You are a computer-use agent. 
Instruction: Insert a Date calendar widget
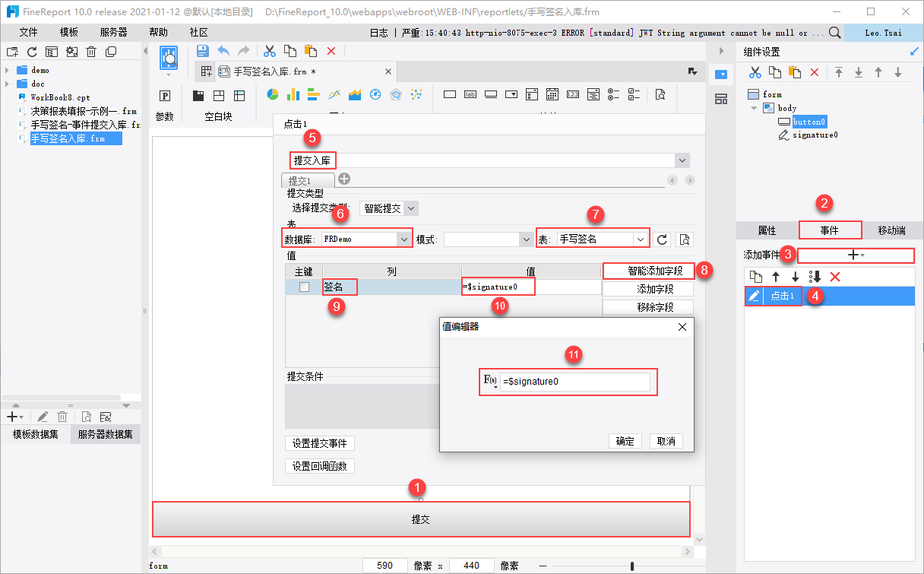coord(552,95)
